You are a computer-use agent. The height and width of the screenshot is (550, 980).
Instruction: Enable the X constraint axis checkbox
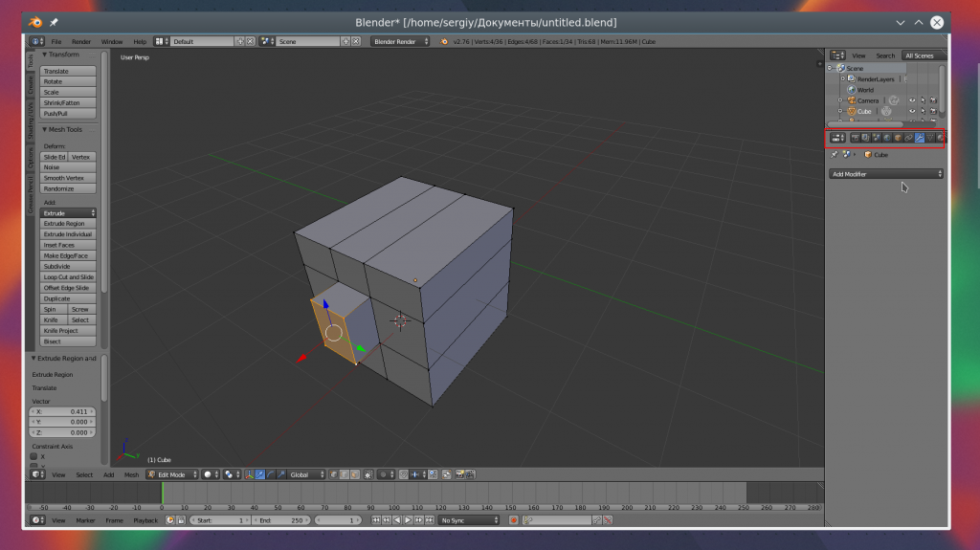point(34,456)
